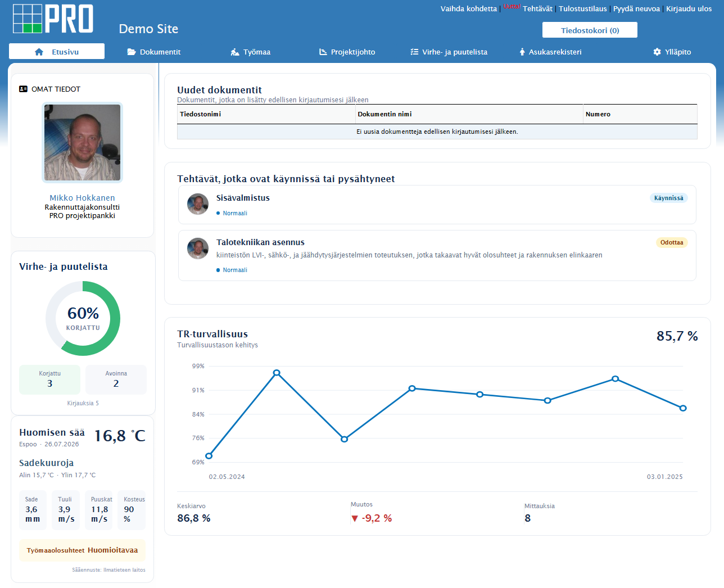This screenshot has height=588, width=724.
Task: Click the checklist icon beside Virhe- ja puutelista
Action: (x=414, y=52)
